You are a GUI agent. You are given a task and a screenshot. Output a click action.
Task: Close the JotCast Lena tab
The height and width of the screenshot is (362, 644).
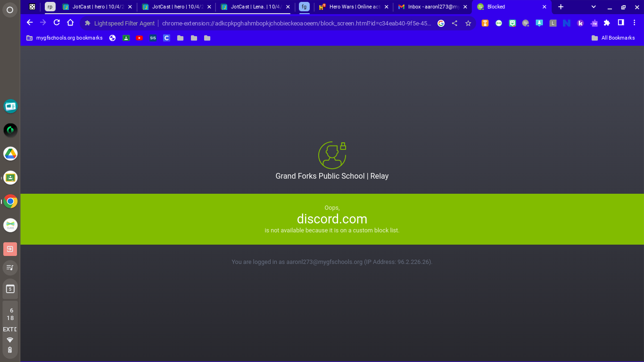[x=288, y=7]
